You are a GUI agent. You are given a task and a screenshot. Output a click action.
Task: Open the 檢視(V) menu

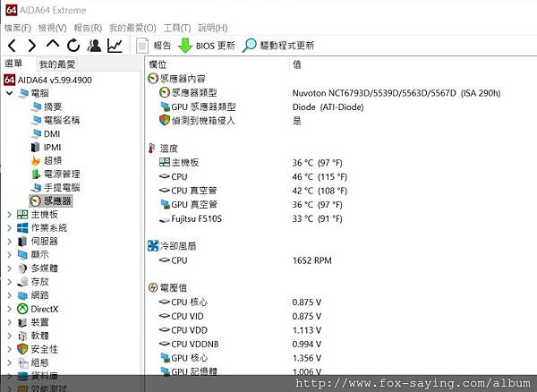point(52,28)
